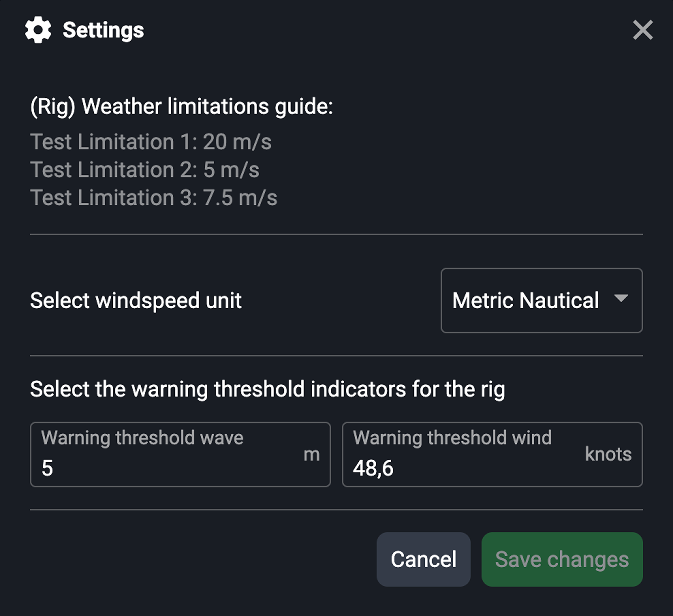Click the knots unit label
This screenshot has height=616, width=673.
click(x=608, y=454)
